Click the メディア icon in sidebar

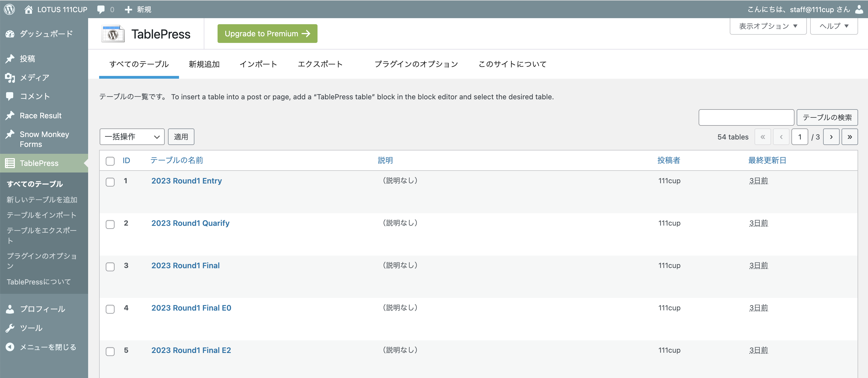coord(10,77)
